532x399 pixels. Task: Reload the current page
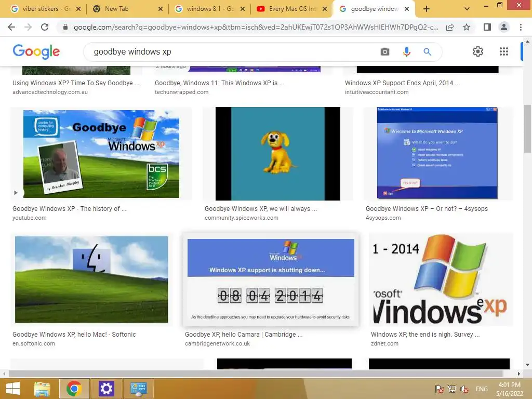45,27
